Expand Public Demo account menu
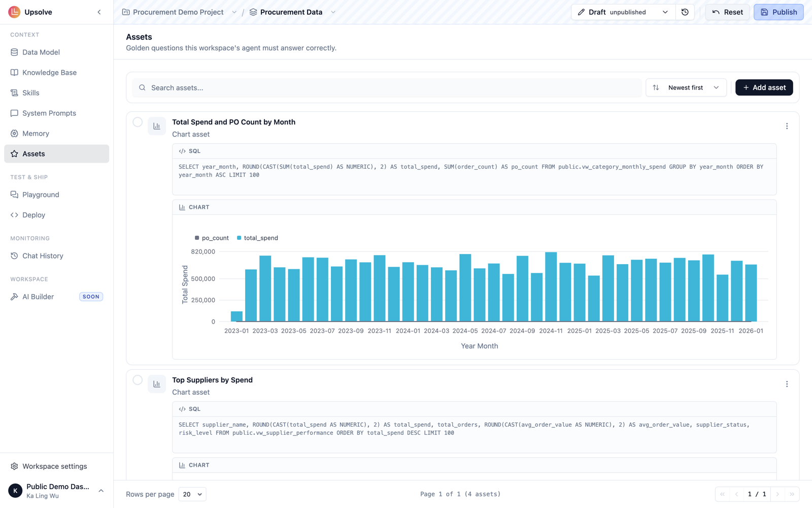Screen dimensions: 812x508 tap(101, 491)
